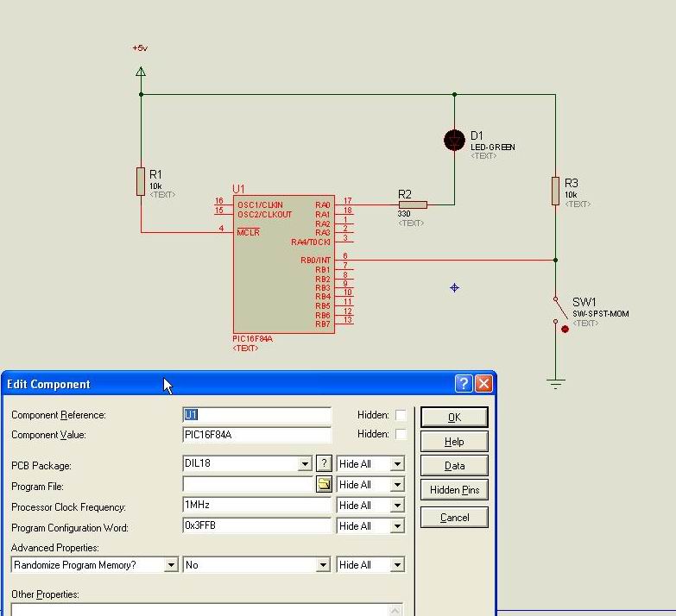Viewport: 676px width, 616px height.
Task: Browse for a program file with the folder icon
Action: (x=324, y=484)
